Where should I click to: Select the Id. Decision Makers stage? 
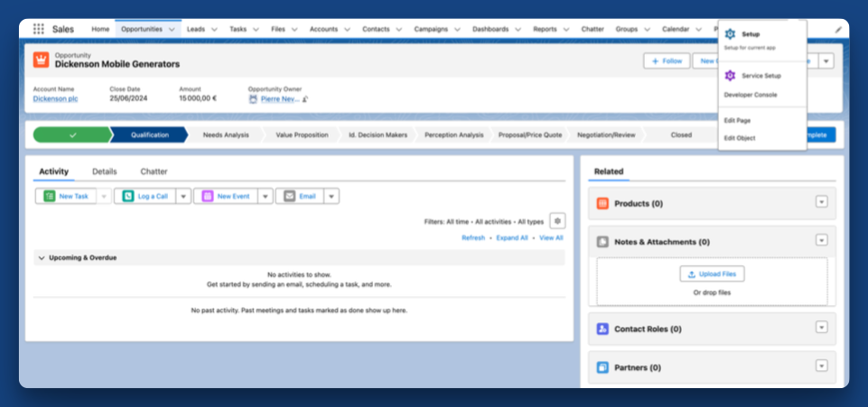(378, 135)
